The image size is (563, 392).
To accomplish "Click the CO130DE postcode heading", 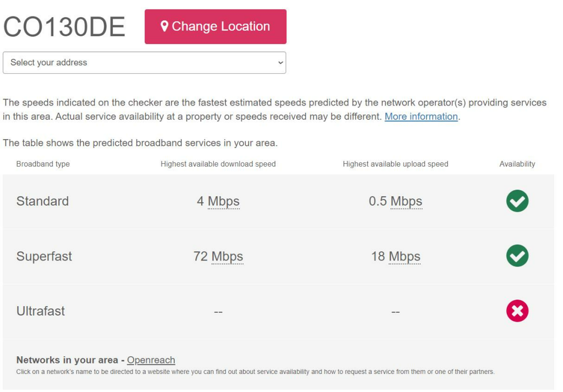I will pyautogui.click(x=64, y=27).
